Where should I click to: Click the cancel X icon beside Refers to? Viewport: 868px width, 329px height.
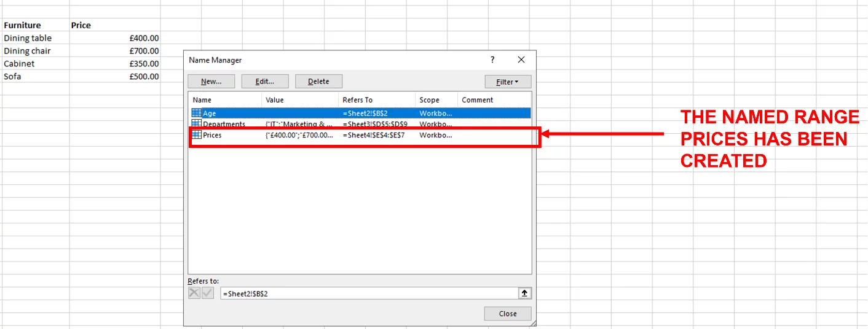[194, 293]
